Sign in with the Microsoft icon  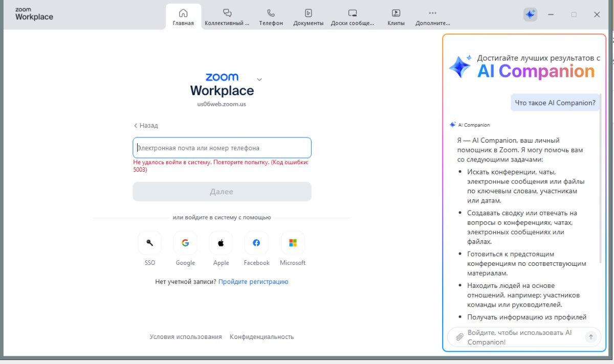(293, 243)
